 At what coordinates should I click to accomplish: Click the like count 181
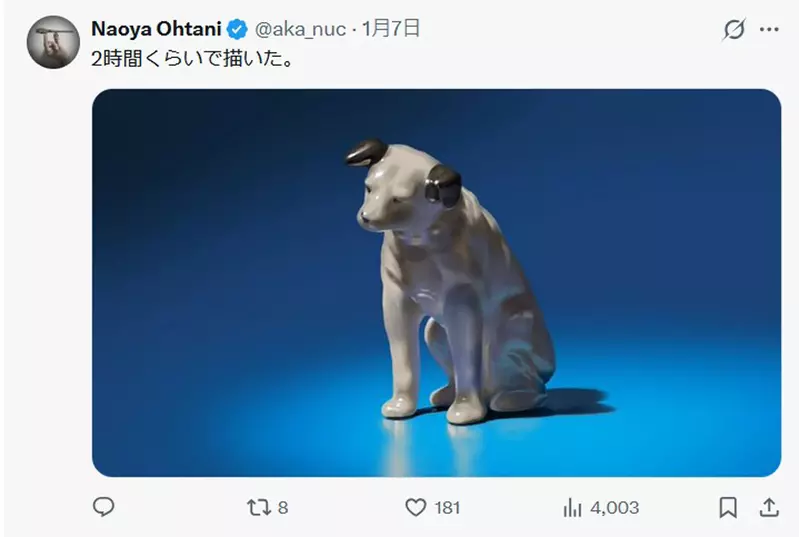coord(447,508)
